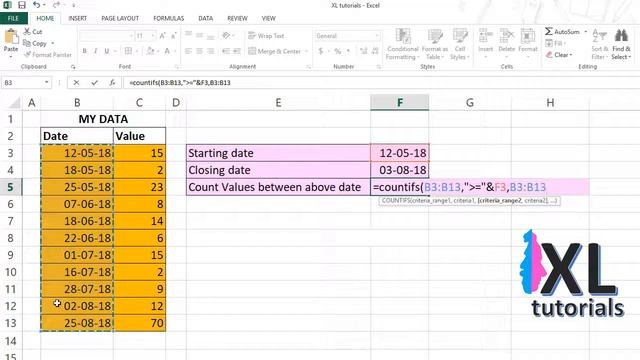The width and height of the screenshot is (640, 360).
Task: Open the Name Box dropdown arrow
Action: (47, 82)
